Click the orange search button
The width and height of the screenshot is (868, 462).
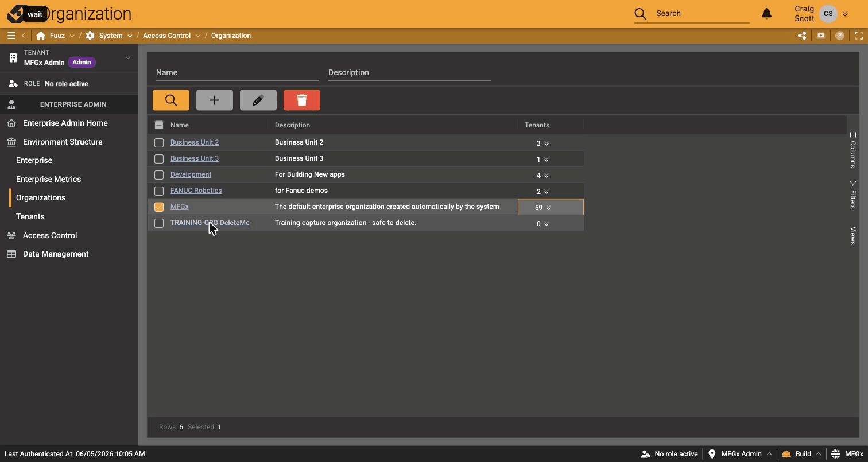point(171,100)
